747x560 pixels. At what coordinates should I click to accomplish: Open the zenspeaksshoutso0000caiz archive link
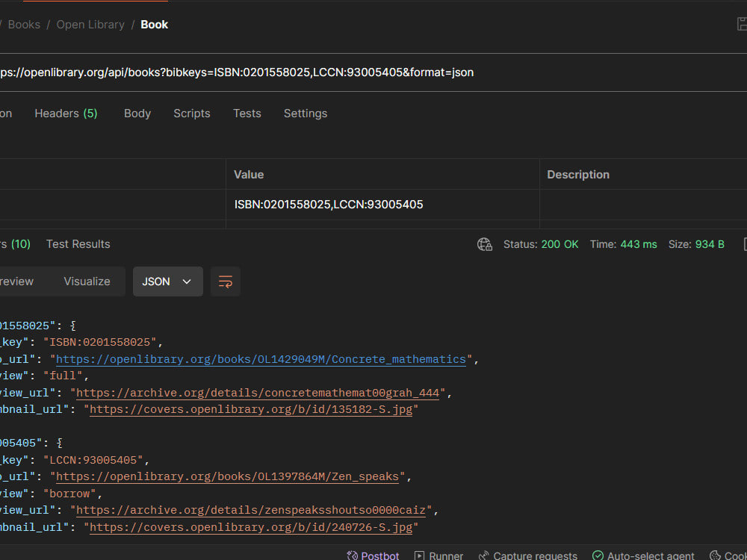[x=250, y=511]
